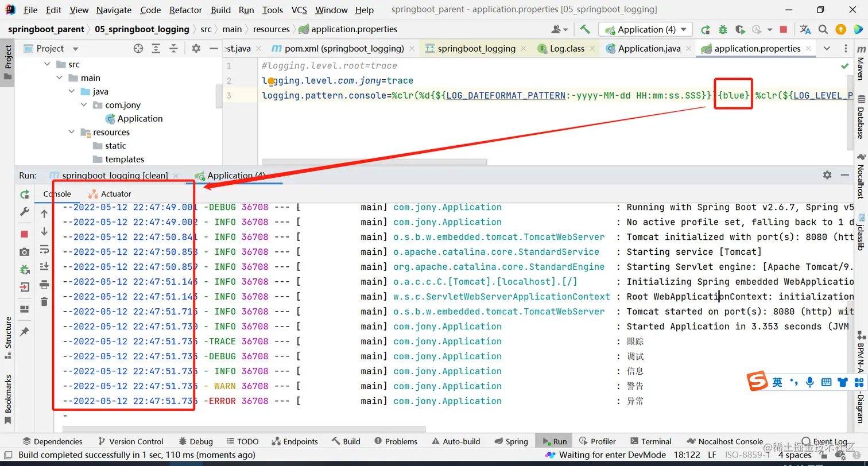Clear console with the trash icon

click(44, 301)
